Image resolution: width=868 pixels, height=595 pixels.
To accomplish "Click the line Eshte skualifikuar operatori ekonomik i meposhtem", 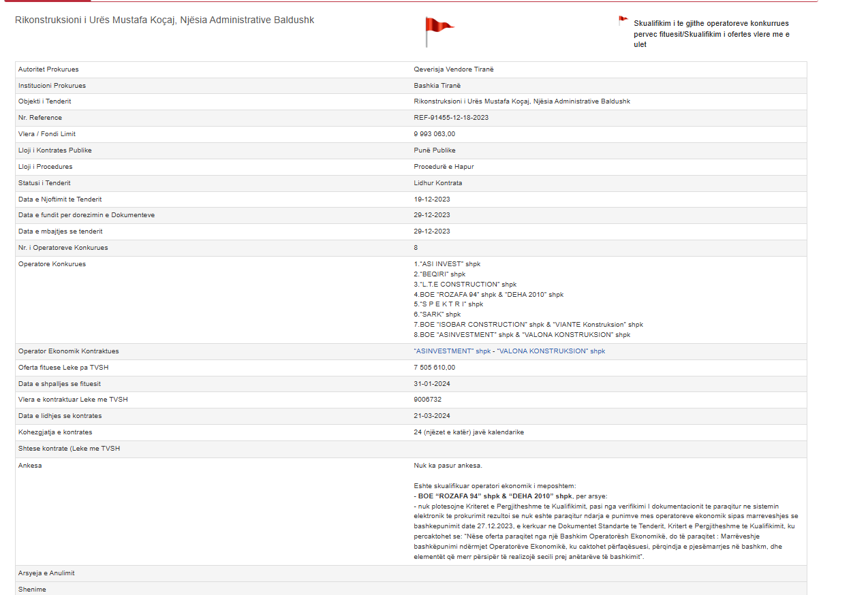I will coord(495,486).
